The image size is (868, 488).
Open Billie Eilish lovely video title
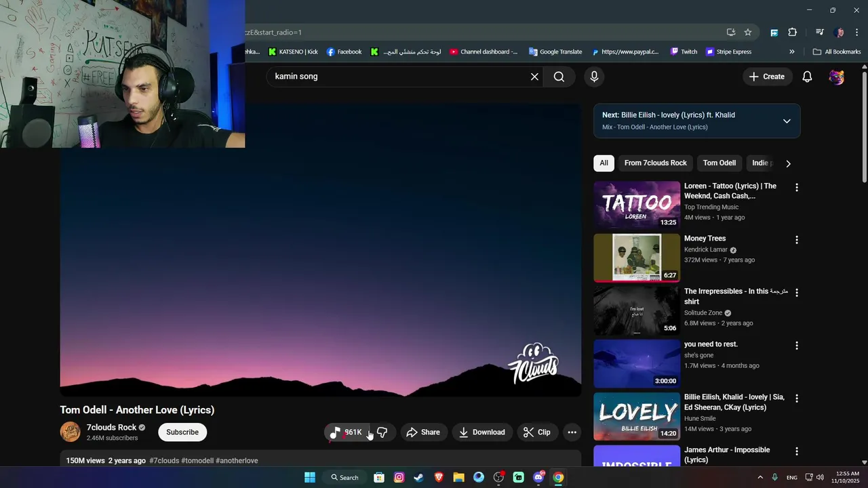tap(734, 402)
